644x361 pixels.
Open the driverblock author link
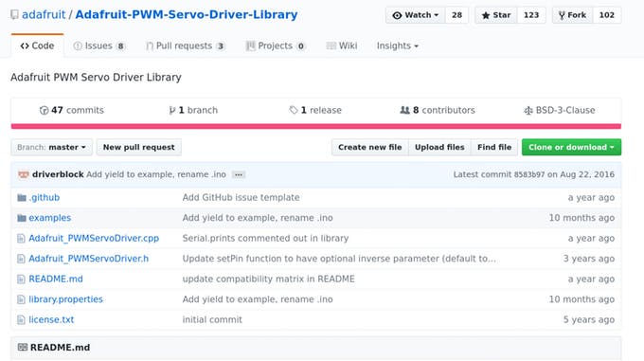58,174
